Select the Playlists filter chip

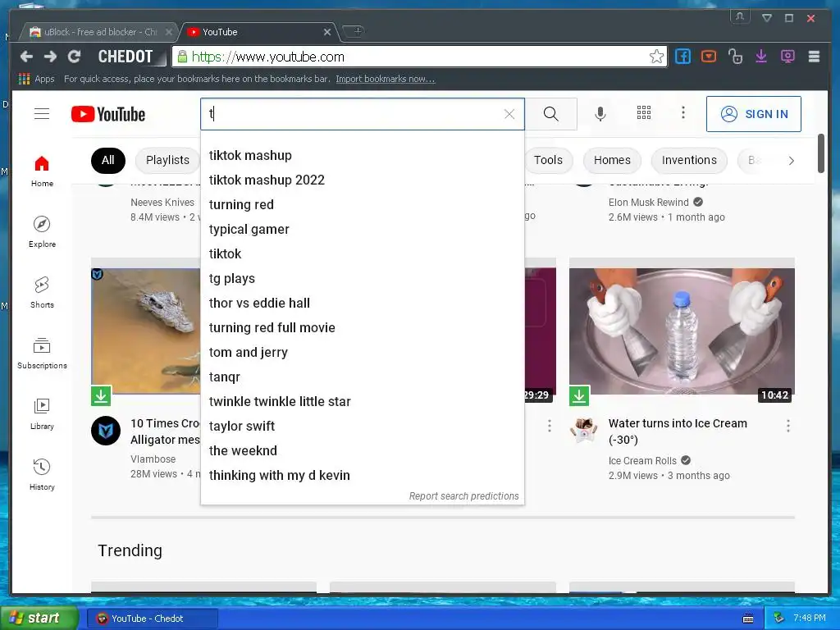(167, 160)
